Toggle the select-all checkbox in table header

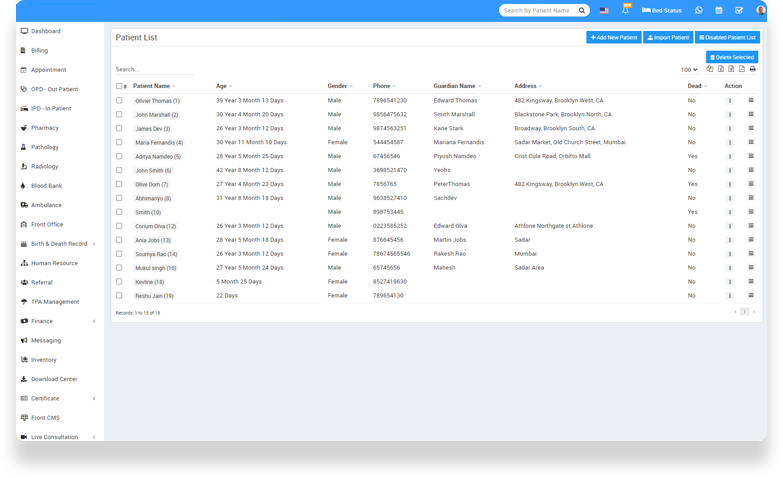click(119, 86)
